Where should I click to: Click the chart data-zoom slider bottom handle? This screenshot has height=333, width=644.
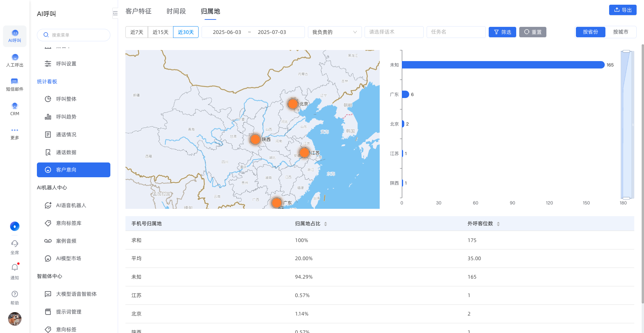(x=626, y=198)
